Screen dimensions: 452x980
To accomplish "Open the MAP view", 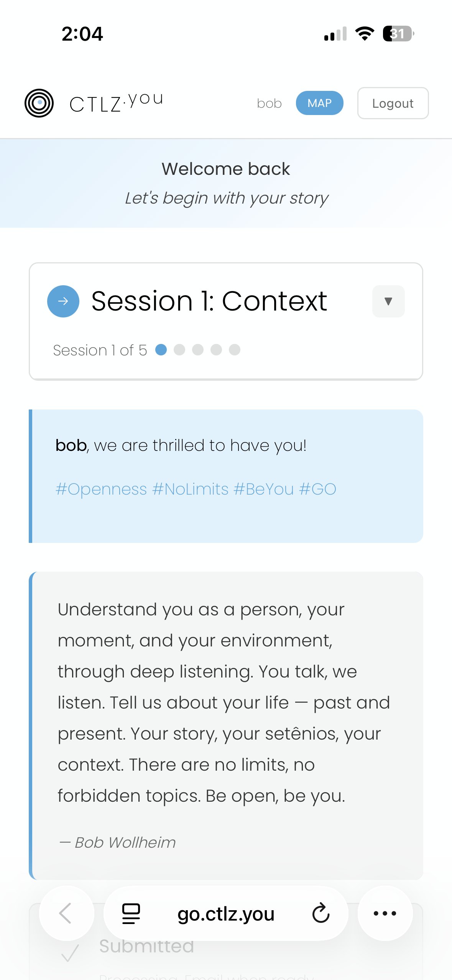I will (x=319, y=103).
